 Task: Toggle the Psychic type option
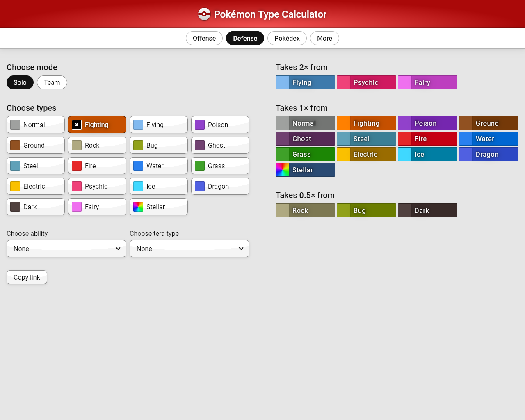97,186
